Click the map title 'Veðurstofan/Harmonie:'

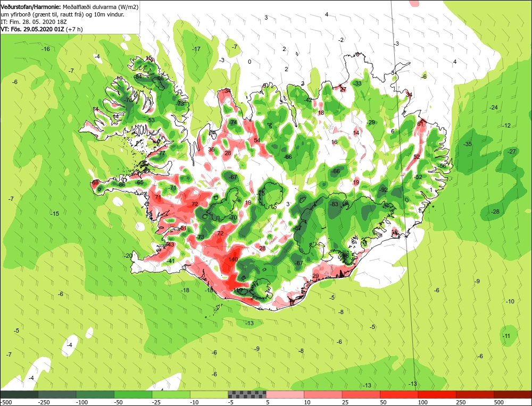click(x=31, y=7)
